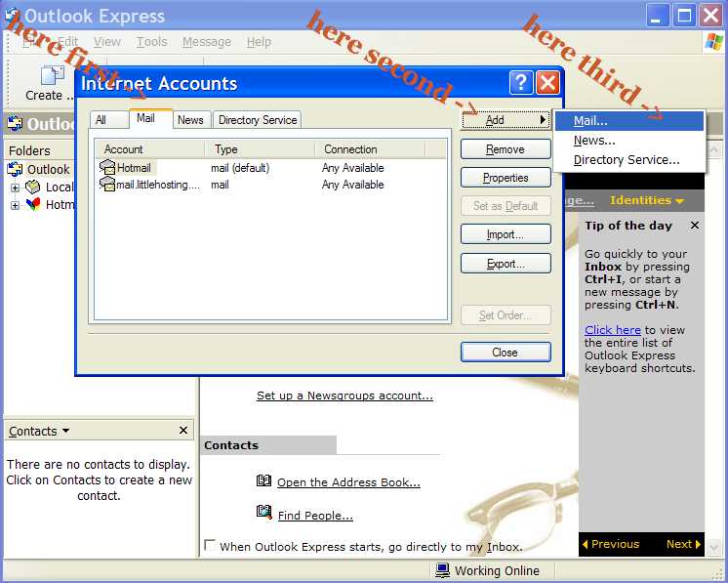Select the mail.littlehosting account row
Image resolution: width=728 pixels, height=583 pixels.
coord(270,185)
